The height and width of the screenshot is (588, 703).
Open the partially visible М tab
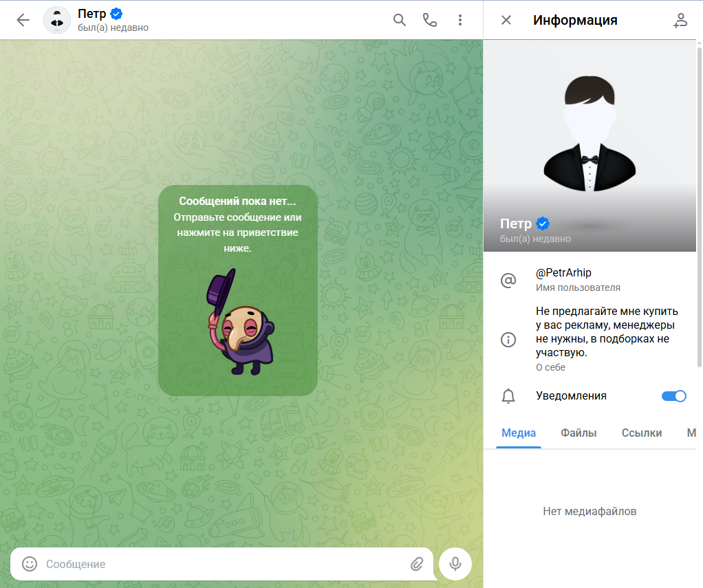691,433
